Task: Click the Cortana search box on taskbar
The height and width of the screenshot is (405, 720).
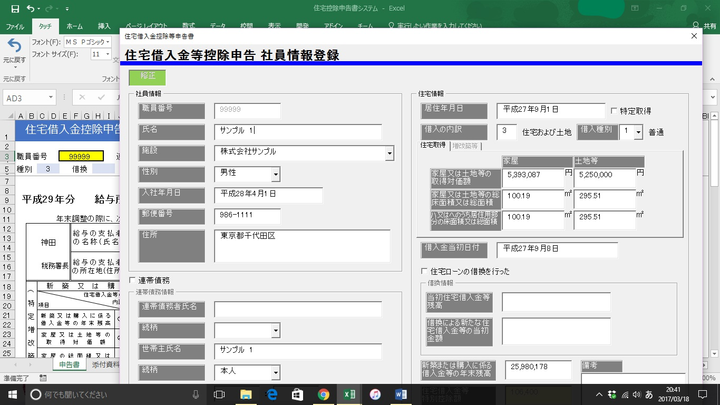Action: (x=115, y=394)
